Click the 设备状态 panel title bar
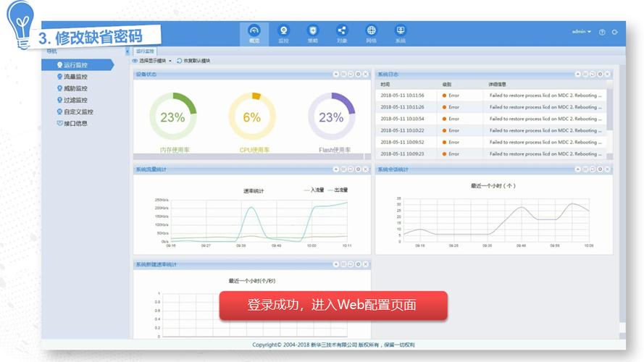This screenshot has height=362, width=644. coord(252,75)
